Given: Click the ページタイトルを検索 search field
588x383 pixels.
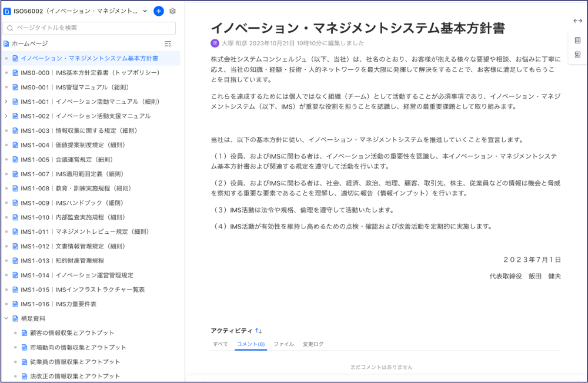Looking at the screenshot, I should pyautogui.click(x=89, y=28).
